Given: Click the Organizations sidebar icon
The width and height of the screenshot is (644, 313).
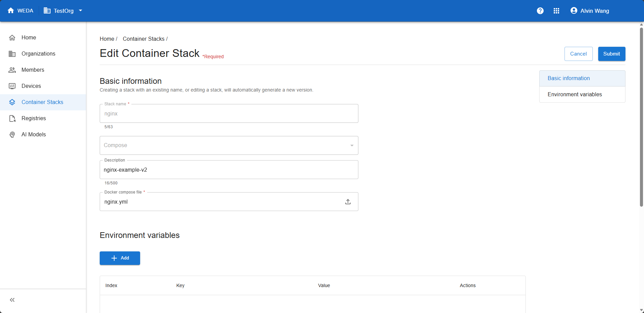Looking at the screenshot, I should point(12,54).
